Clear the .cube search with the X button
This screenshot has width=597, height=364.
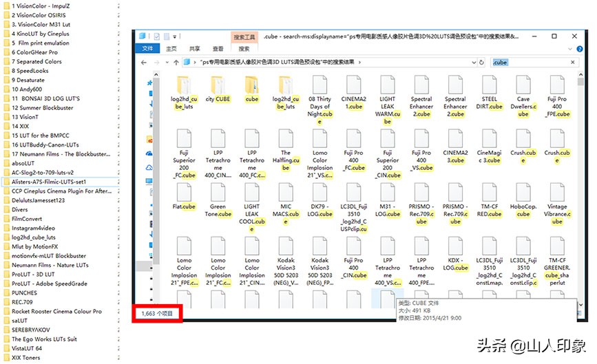tap(573, 62)
